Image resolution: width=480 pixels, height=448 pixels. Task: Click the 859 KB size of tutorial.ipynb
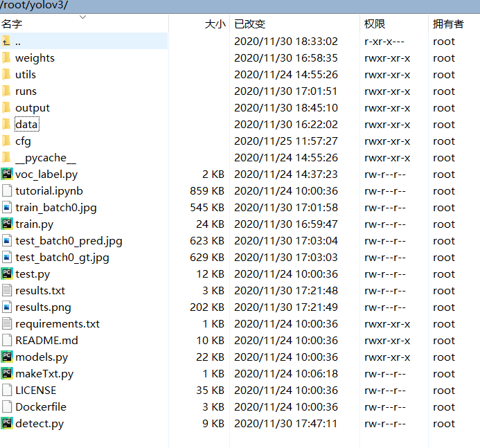click(x=207, y=191)
